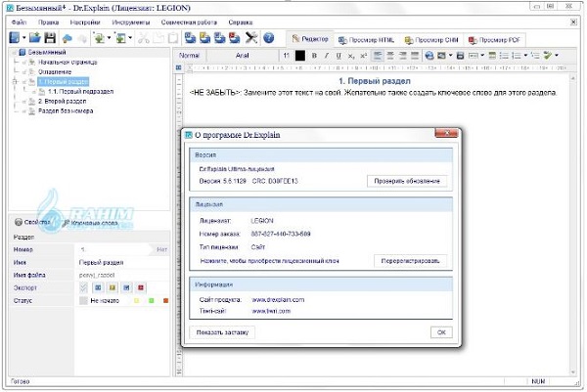Select the 2. Второй раздел tree item
The width and height of the screenshot is (587, 392).
(63, 102)
